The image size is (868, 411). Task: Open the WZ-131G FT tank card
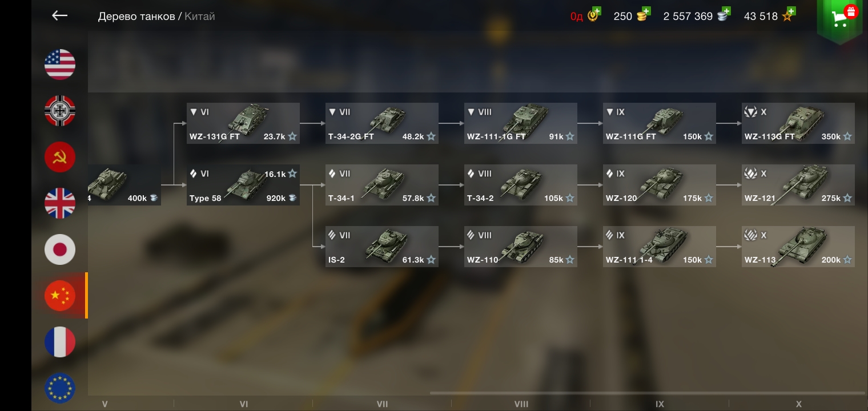coord(243,123)
